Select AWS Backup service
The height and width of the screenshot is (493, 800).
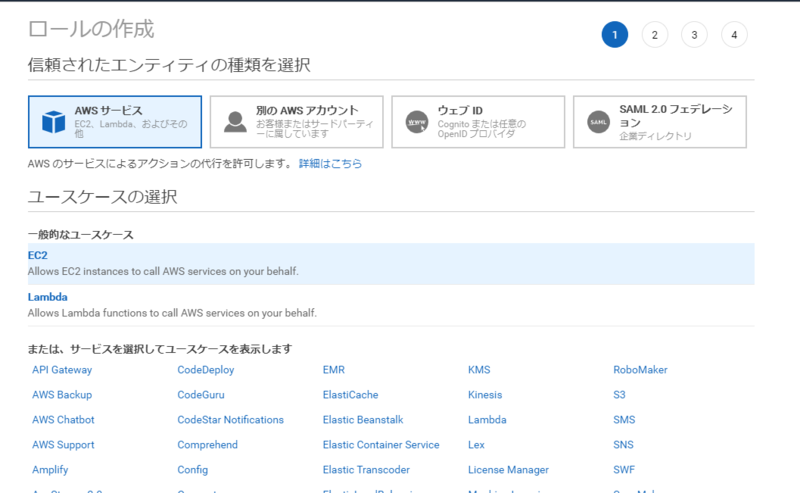62,395
